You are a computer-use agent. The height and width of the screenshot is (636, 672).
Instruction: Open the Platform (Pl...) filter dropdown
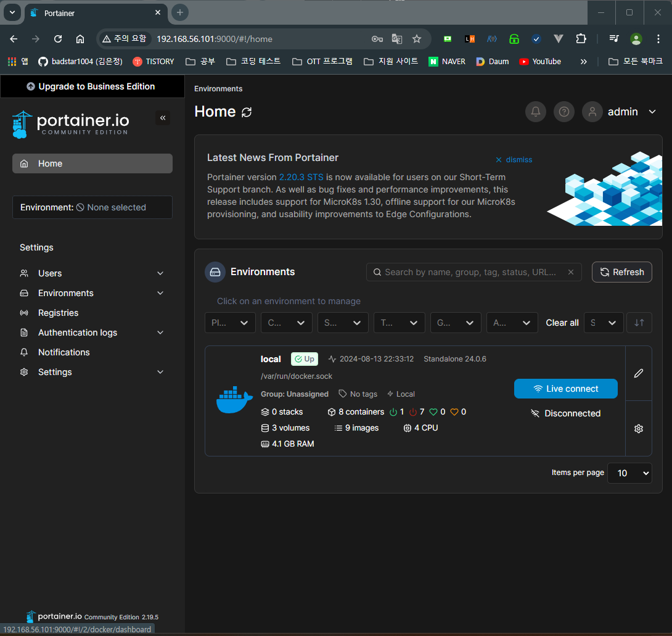coord(230,323)
